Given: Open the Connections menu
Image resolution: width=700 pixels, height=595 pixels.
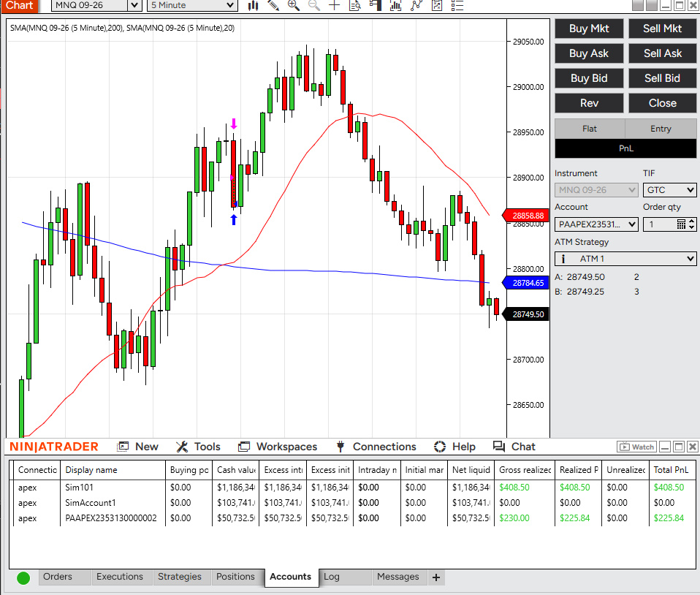Looking at the screenshot, I should pyautogui.click(x=376, y=447).
